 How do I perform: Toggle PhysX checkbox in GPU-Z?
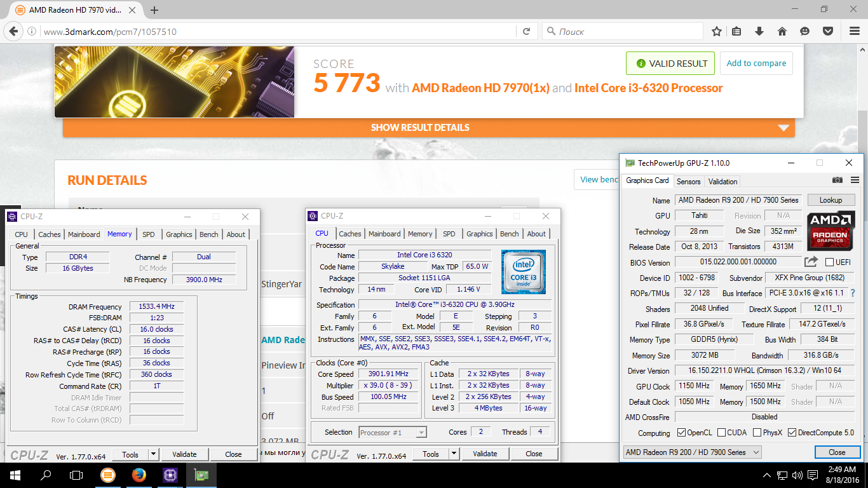[757, 433]
